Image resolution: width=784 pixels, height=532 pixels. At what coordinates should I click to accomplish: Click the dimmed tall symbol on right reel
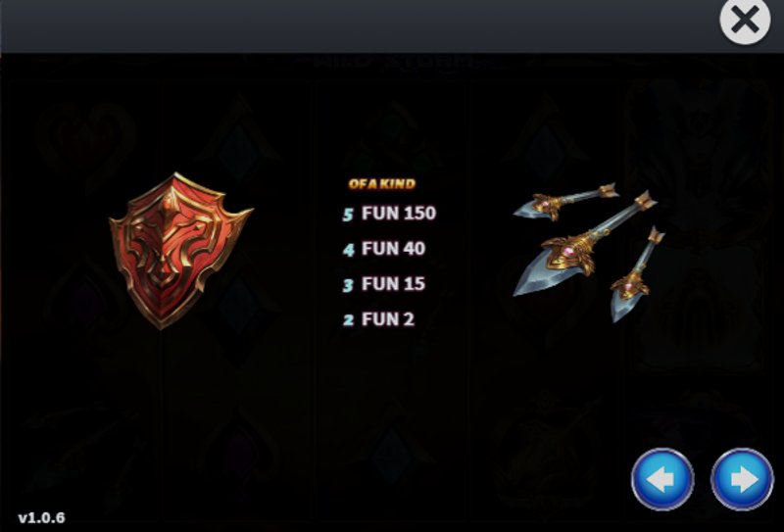click(x=698, y=225)
